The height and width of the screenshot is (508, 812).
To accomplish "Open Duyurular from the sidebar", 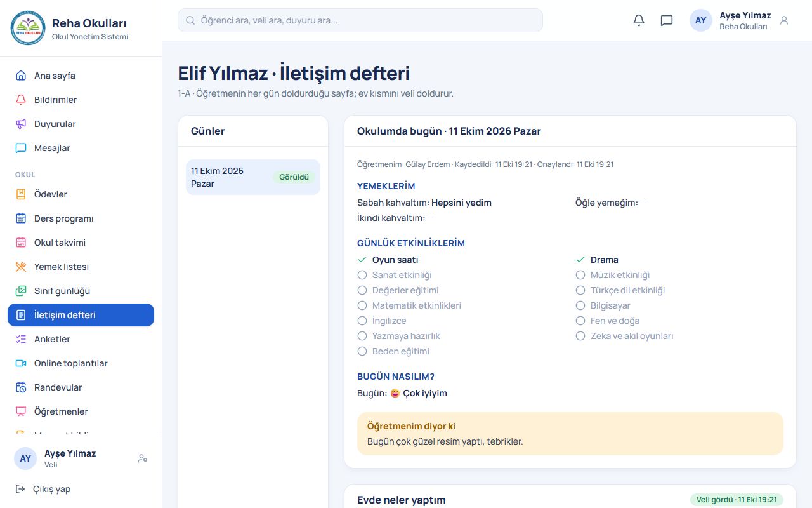I will click(81, 124).
